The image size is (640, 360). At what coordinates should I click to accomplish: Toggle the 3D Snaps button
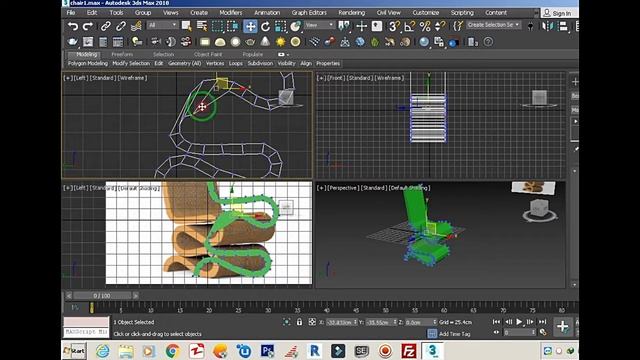(394, 27)
